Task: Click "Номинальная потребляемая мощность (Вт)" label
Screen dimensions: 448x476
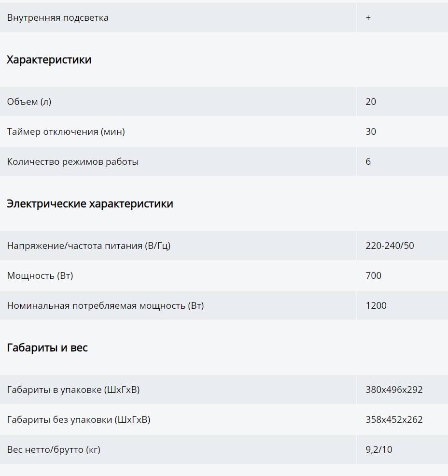Action: click(105, 305)
